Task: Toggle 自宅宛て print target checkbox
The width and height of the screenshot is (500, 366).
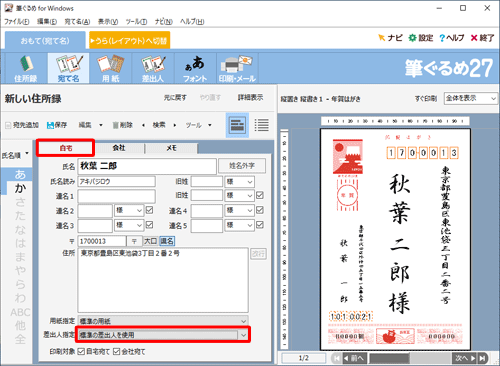Action: 81,351
